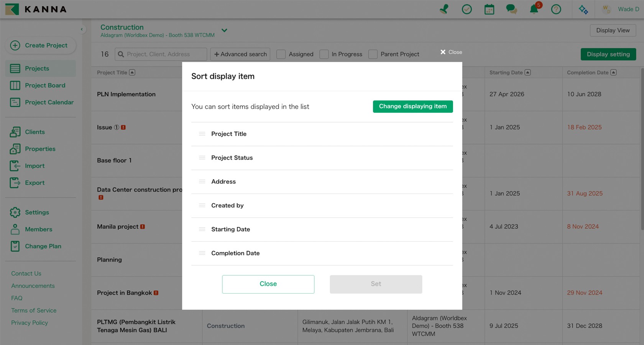Open the PLN Implementation project row

(126, 94)
